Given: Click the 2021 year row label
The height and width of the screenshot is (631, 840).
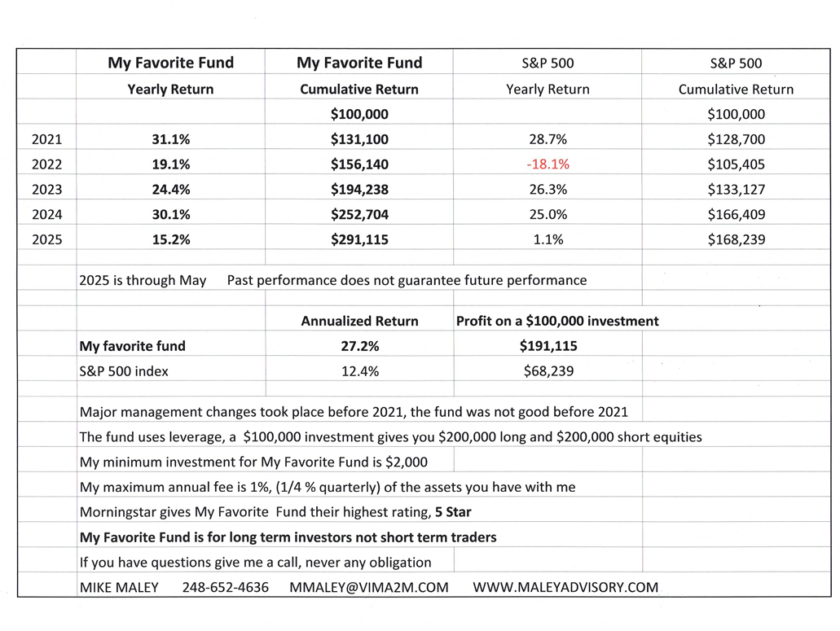Looking at the screenshot, I should pyautogui.click(x=46, y=139).
